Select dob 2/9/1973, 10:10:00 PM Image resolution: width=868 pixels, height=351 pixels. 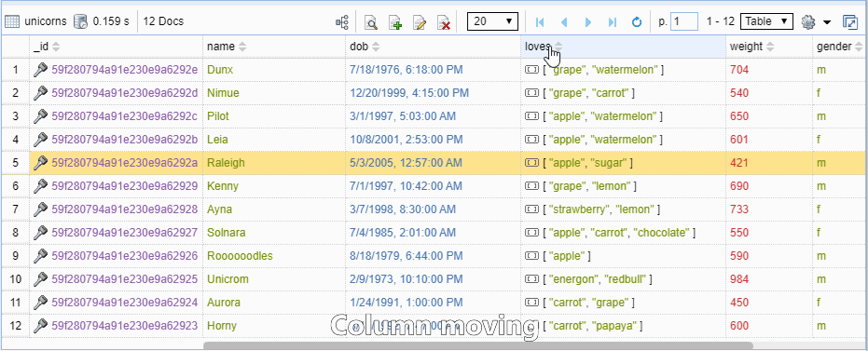click(406, 279)
